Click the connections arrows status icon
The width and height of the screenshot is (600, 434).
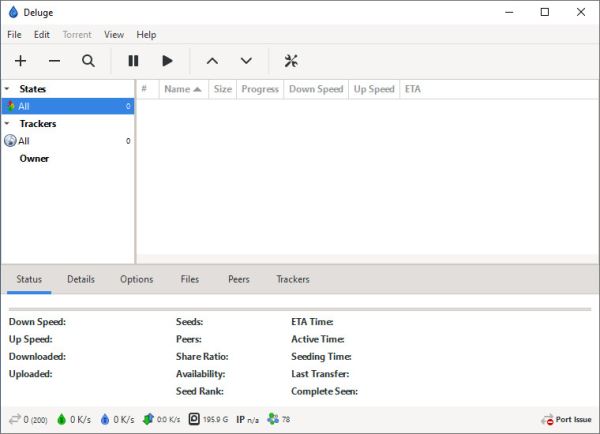tap(15, 419)
